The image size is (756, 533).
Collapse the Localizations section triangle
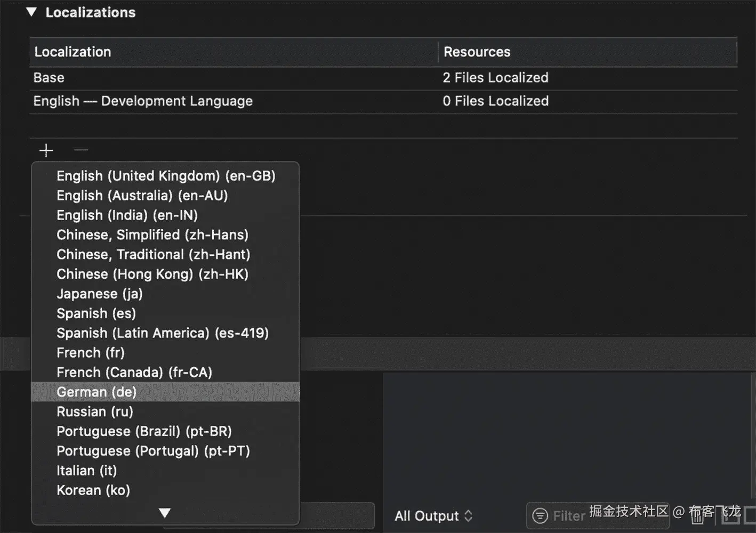click(x=32, y=12)
